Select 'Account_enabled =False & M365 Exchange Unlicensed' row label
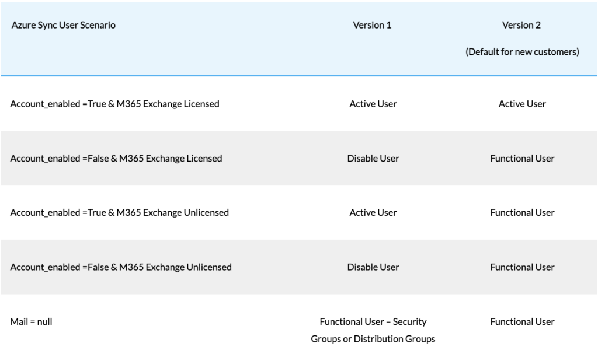Viewport: 598px width, 364px height. click(121, 267)
